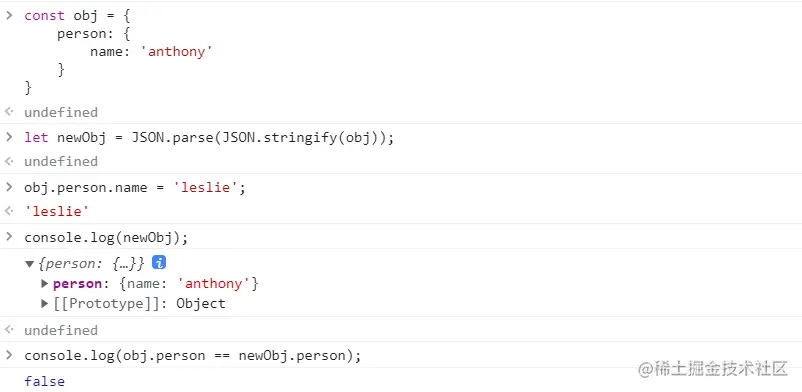
Task: Click the name: 'anthony' line in code
Action: click(151, 52)
